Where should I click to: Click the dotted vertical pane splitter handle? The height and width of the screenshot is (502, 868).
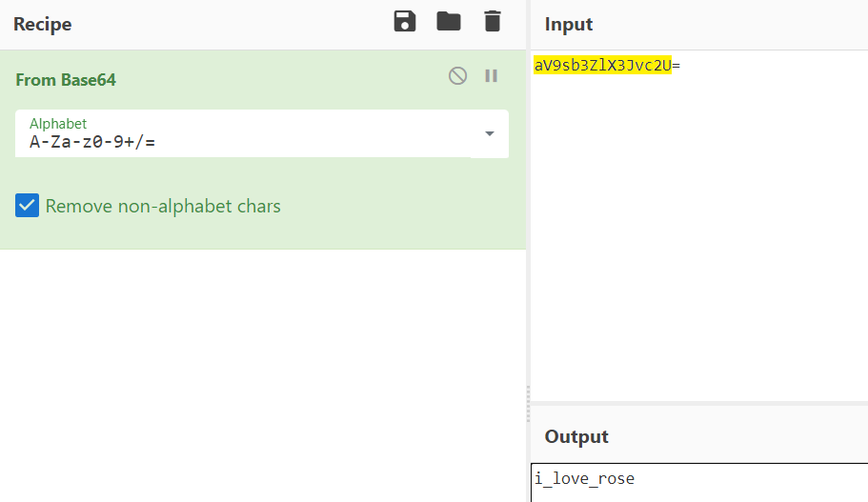click(x=528, y=403)
